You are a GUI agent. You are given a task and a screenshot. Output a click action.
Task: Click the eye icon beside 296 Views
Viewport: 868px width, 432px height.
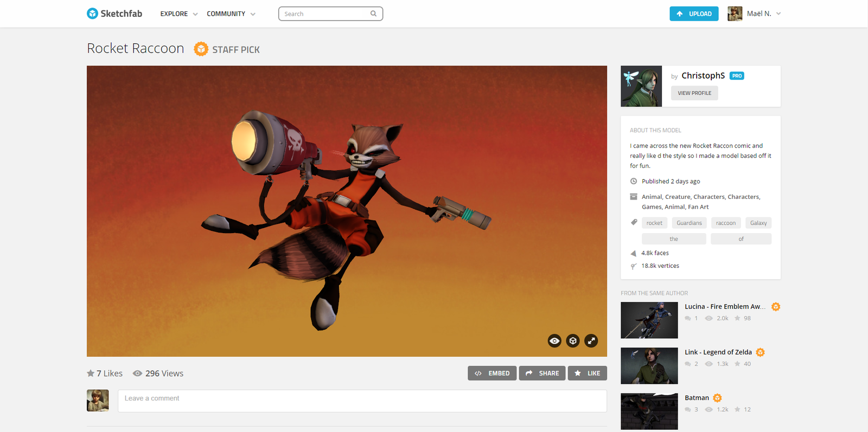(x=138, y=373)
